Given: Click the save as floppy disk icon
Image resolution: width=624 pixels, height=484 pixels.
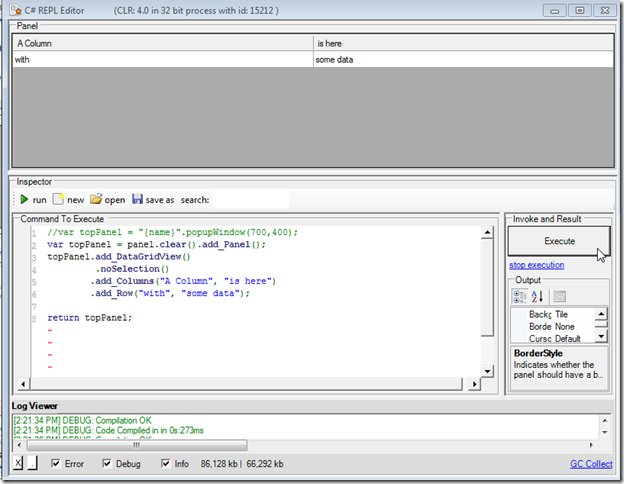Looking at the screenshot, I should (x=137, y=199).
